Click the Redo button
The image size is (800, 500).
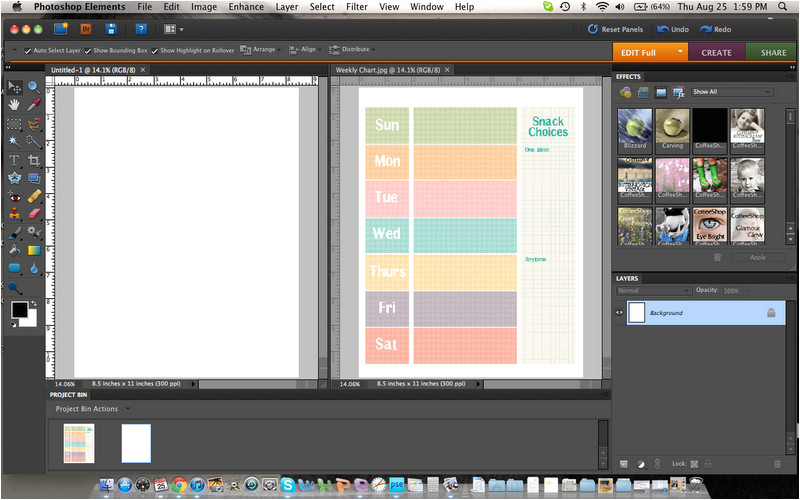click(x=716, y=29)
